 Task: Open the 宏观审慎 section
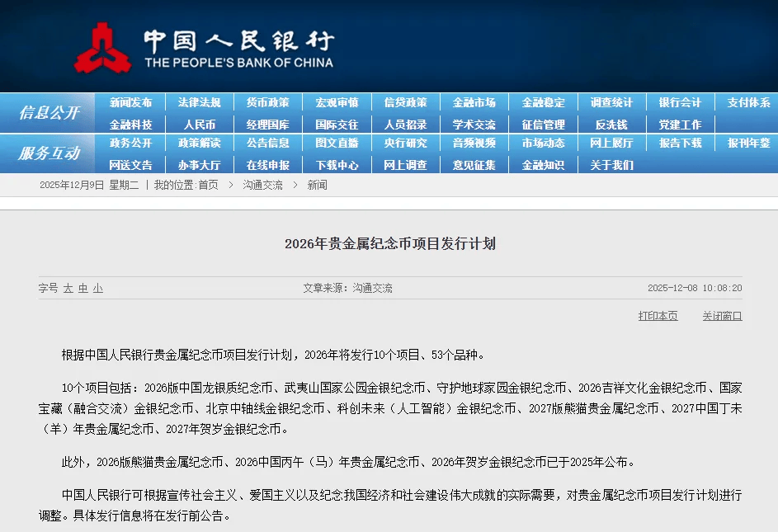337,101
